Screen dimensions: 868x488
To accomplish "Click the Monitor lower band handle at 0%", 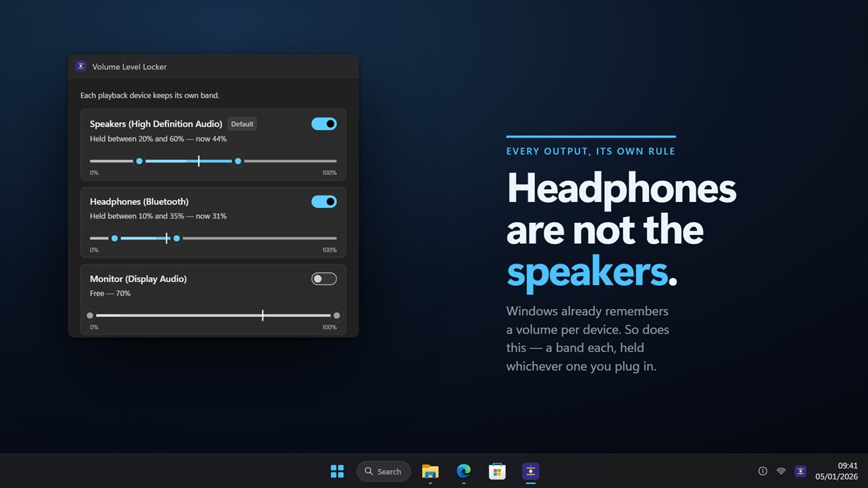I will pyautogui.click(x=90, y=316).
